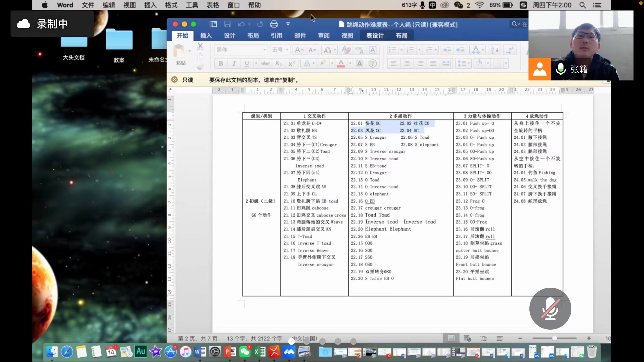This screenshot has height=362, width=644.
Task: Click the phonetic guide abc icon
Action: click(359, 50)
